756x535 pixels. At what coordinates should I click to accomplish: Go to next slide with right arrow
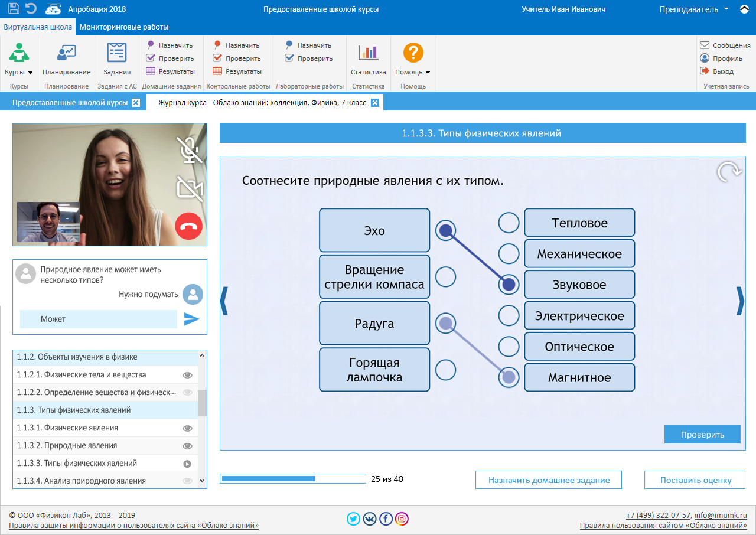741,301
